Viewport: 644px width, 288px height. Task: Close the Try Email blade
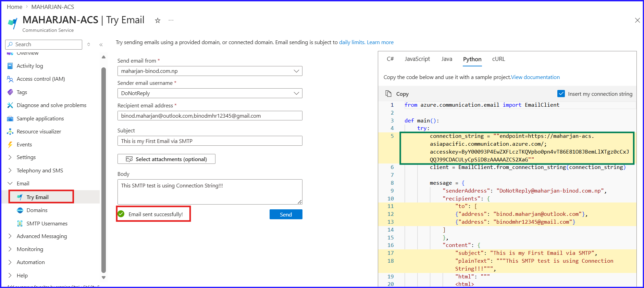pyautogui.click(x=637, y=20)
